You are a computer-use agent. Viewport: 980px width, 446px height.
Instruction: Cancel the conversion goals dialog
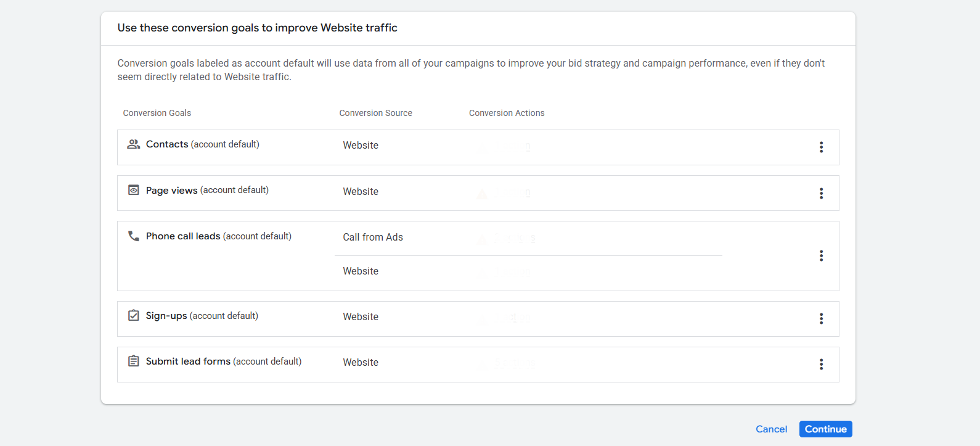click(771, 429)
